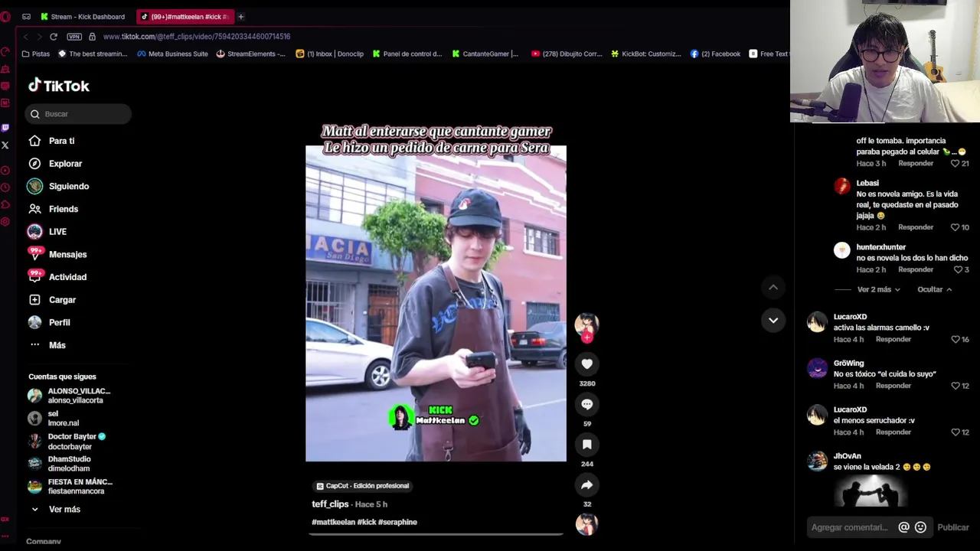Open the music disc avatar below share

click(587, 524)
